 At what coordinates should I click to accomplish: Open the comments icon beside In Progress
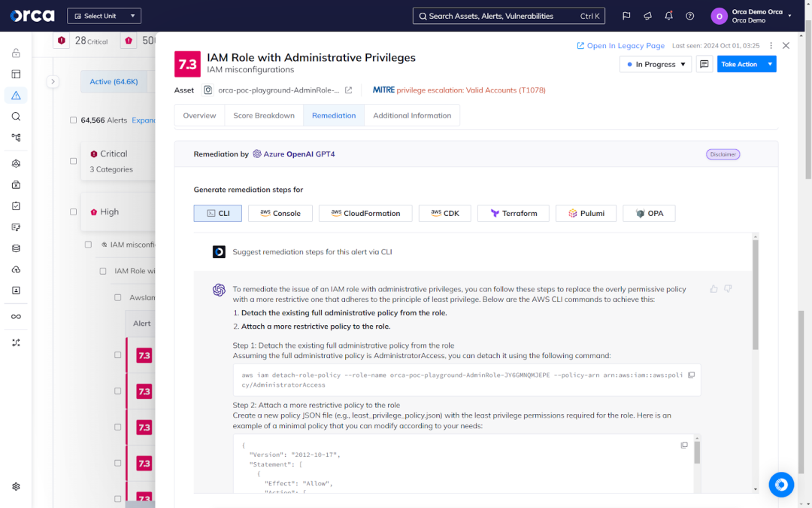pyautogui.click(x=704, y=64)
